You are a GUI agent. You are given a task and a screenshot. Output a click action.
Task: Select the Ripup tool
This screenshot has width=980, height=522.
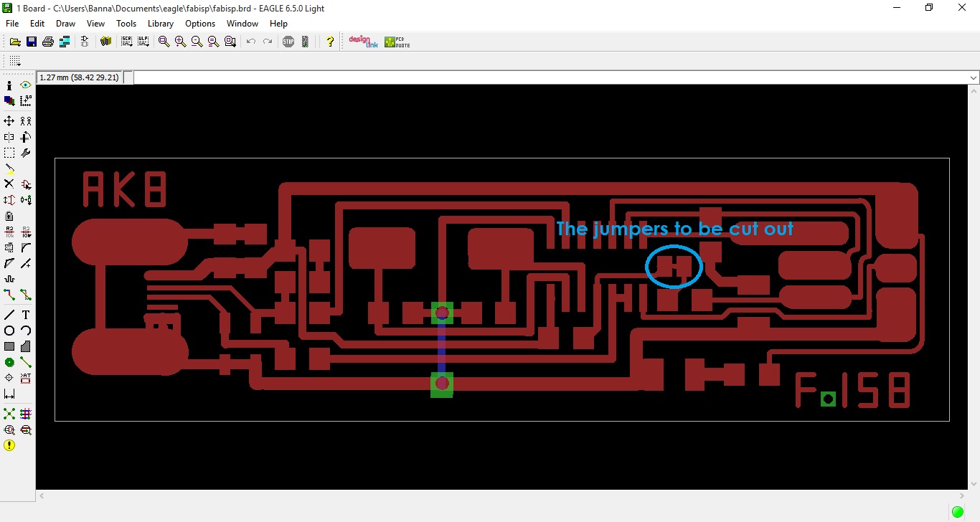[x=26, y=295]
